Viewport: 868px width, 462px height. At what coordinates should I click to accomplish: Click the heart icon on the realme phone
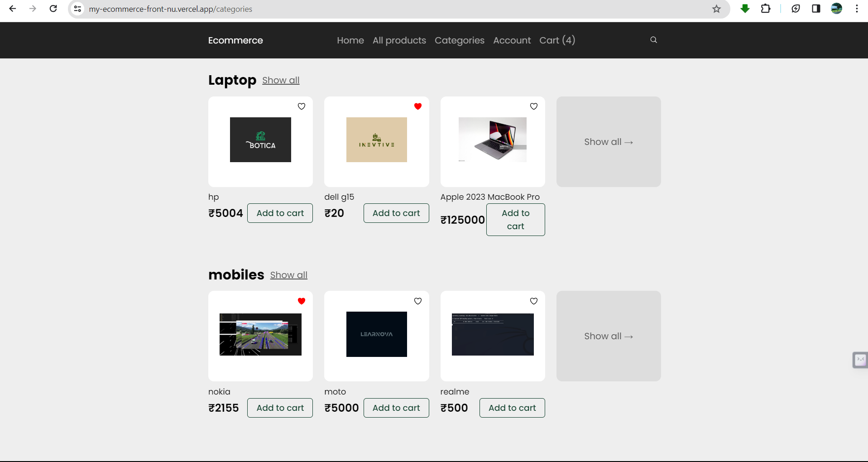[x=534, y=301]
